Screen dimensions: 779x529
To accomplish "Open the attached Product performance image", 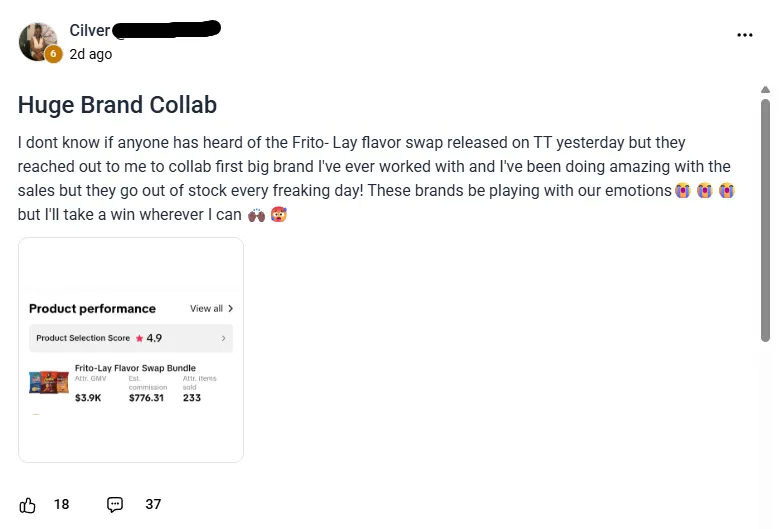I will (x=131, y=350).
